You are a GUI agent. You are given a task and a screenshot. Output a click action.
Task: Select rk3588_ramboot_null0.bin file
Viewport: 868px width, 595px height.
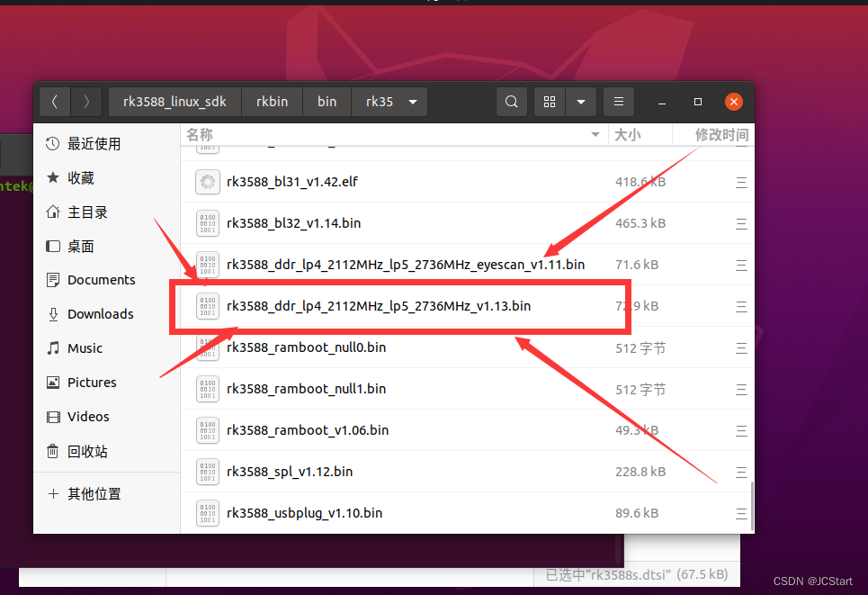tap(467, 347)
